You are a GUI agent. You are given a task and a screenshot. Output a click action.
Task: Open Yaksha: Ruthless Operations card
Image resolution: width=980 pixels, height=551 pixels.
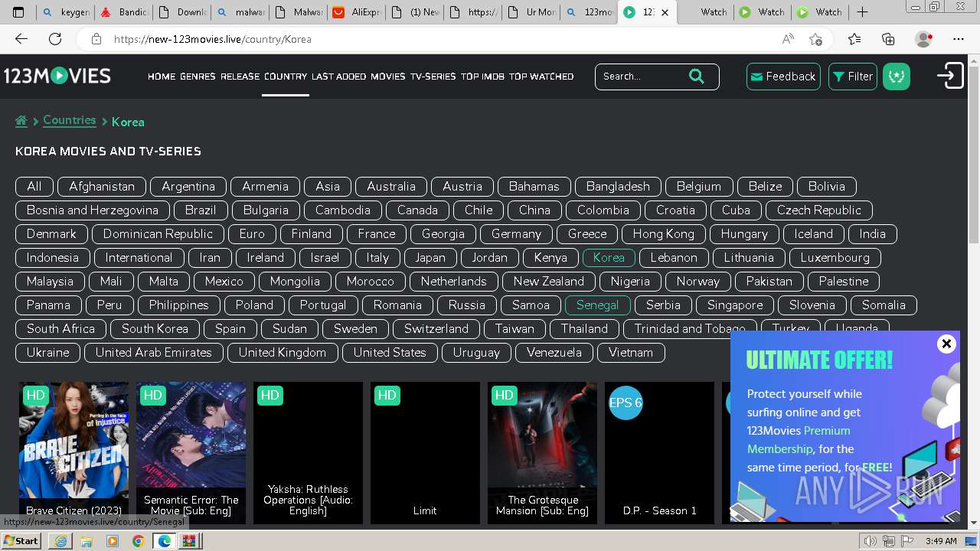[308, 453]
